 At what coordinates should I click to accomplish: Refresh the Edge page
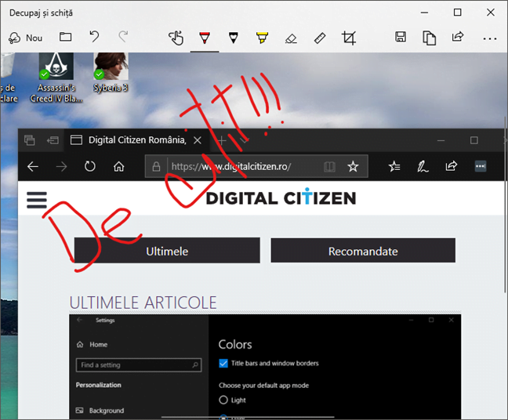89,166
